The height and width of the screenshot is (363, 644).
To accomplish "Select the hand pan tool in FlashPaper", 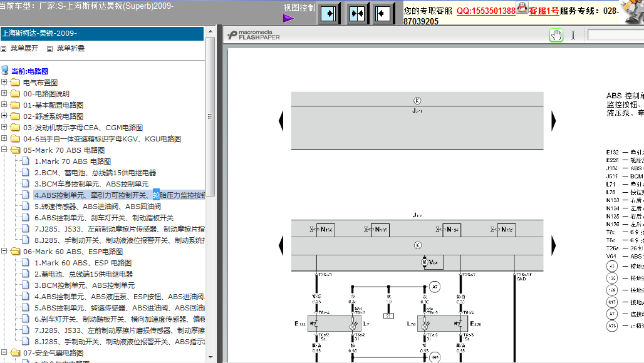I will [x=556, y=35].
